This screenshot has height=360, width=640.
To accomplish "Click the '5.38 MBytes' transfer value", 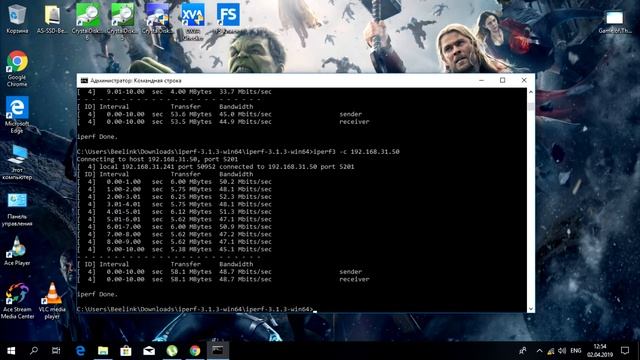I will (x=191, y=249).
